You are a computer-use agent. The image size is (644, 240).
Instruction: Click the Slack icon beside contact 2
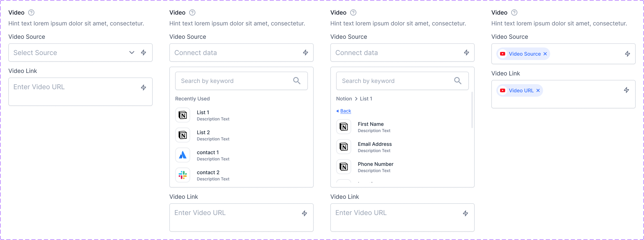183,175
